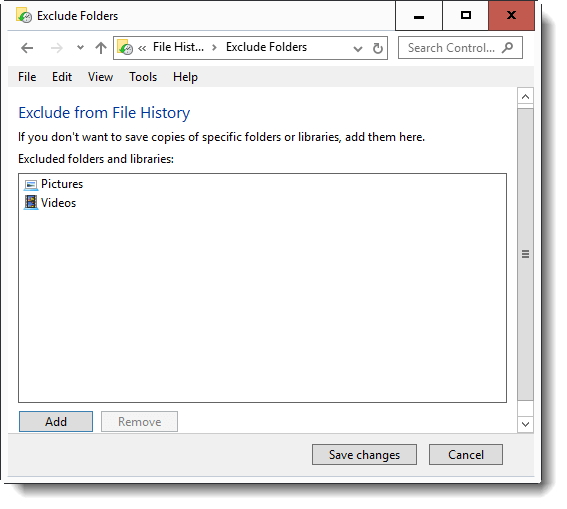Select the Videos library icon
Screen dimensions: 567x509
click(31, 202)
